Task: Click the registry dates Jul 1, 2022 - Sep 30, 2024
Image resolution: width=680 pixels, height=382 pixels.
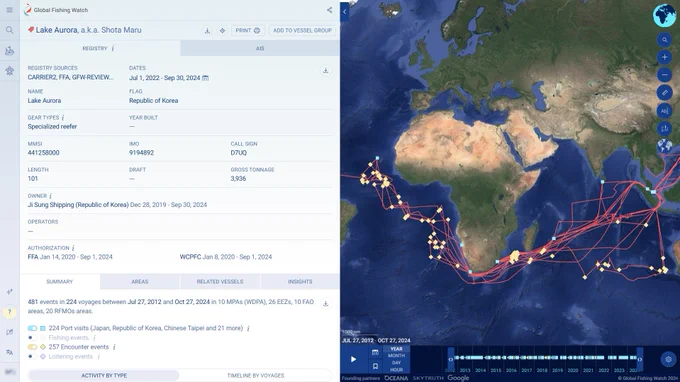Action: 164,78
